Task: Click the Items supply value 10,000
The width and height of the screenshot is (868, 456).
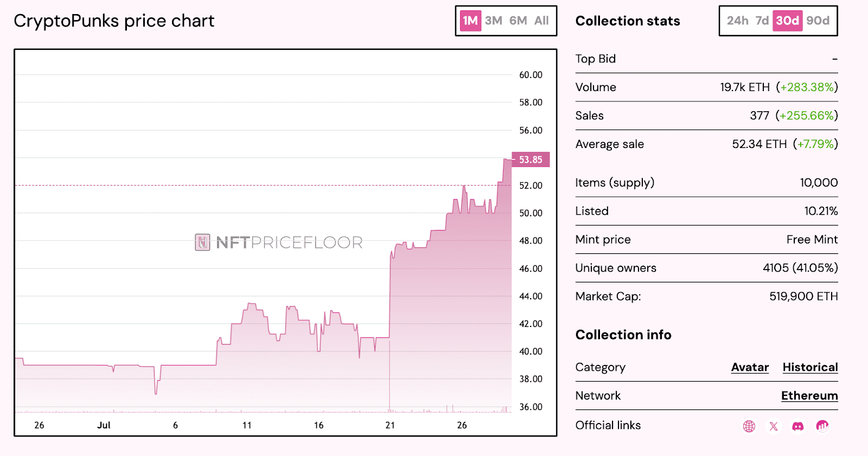Action: 819,183
